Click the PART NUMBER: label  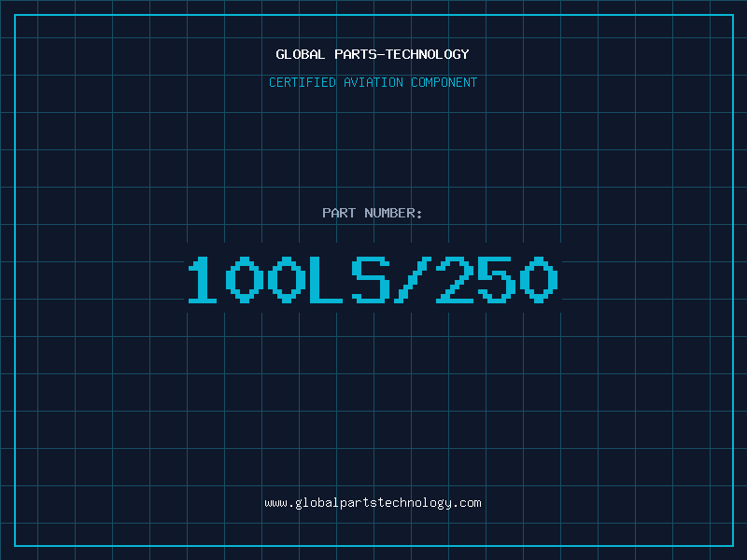373,213
